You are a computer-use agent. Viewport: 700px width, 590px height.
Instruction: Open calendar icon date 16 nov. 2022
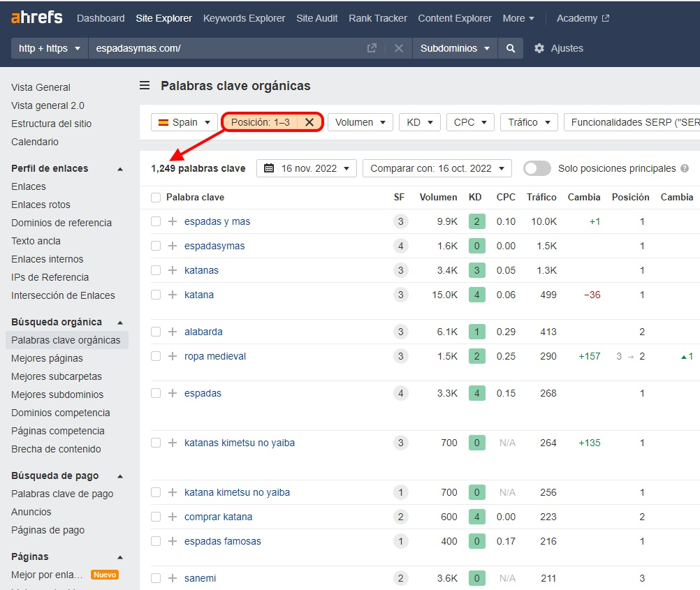click(x=269, y=168)
